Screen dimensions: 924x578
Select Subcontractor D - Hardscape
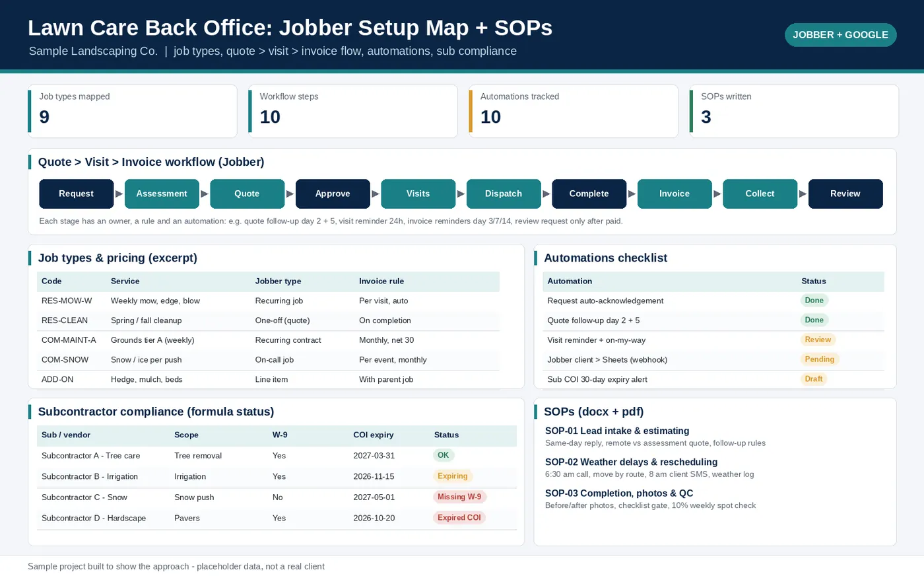(94, 519)
